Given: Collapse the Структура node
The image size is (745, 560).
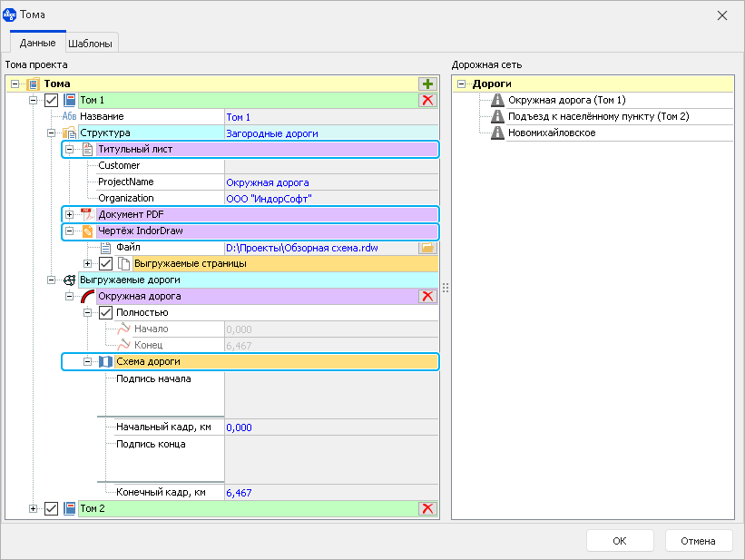Looking at the screenshot, I should pos(52,133).
